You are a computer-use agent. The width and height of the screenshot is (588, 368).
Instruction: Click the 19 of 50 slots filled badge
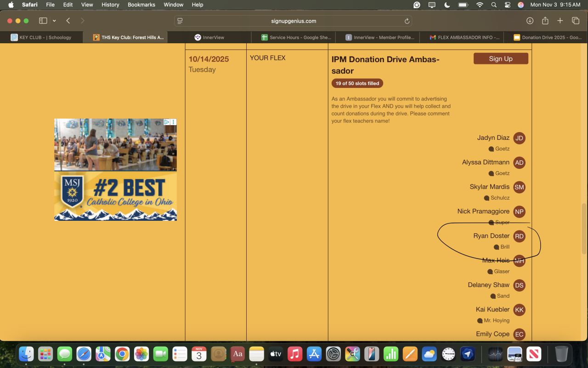357,83
